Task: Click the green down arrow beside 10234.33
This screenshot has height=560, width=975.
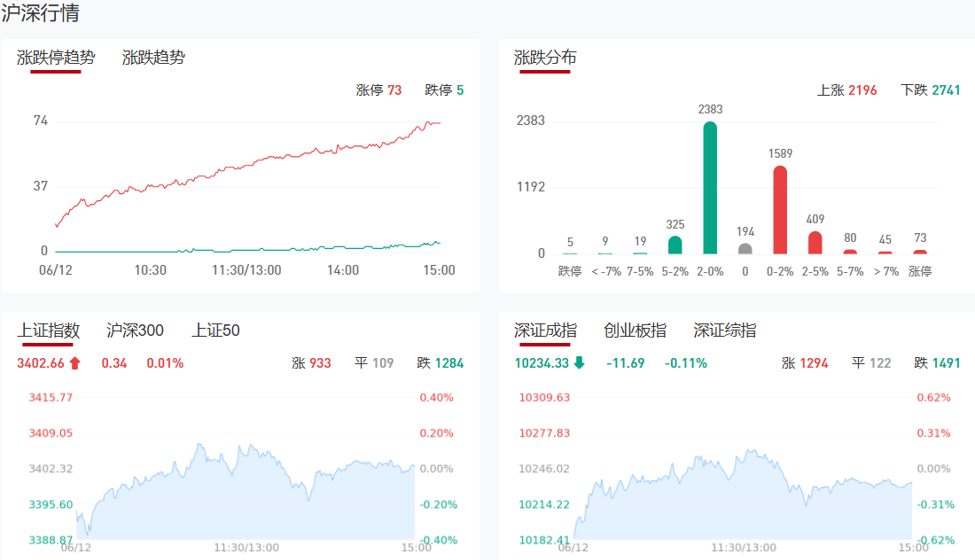Action: coord(579,363)
